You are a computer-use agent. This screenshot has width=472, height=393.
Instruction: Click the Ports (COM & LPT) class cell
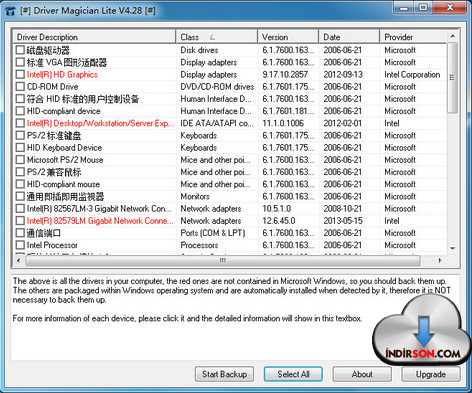pos(213,233)
